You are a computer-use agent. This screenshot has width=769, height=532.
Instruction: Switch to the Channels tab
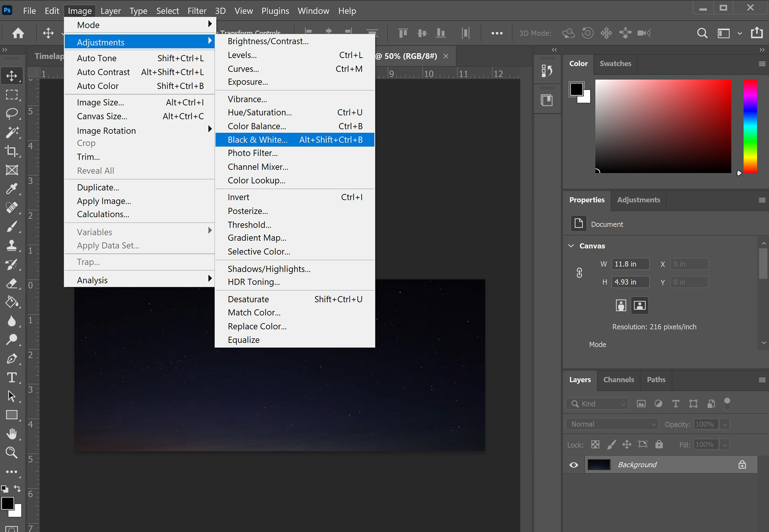(618, 379)
